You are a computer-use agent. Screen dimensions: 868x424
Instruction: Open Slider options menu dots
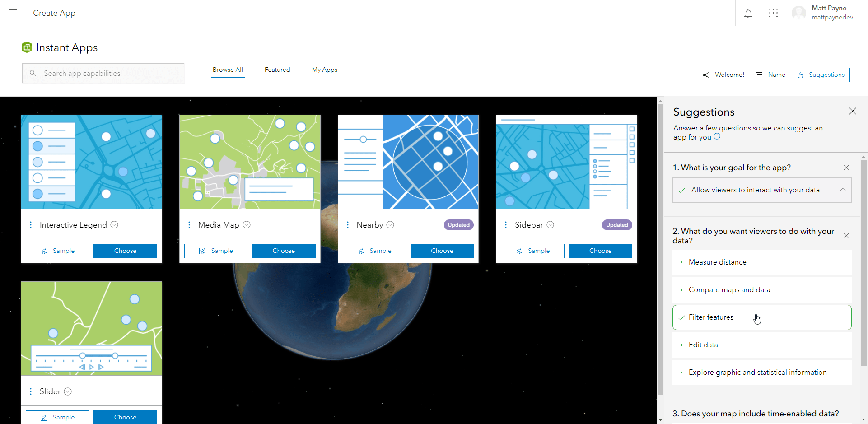click(x=31, y=391)
